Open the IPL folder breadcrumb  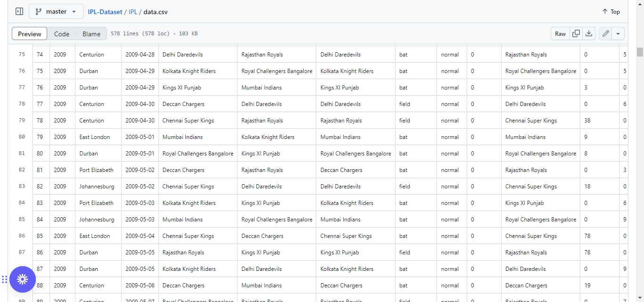click(x=133, y=12)
